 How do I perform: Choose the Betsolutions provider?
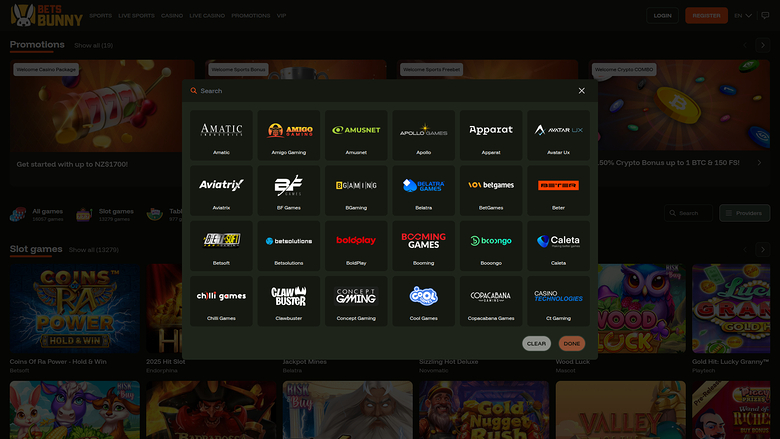[x=289, y=246]
